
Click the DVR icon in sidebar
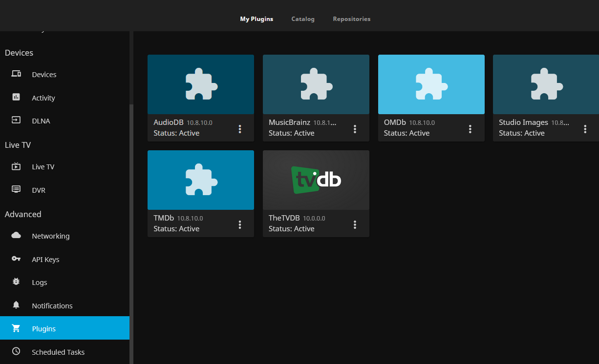pos(16,190)
